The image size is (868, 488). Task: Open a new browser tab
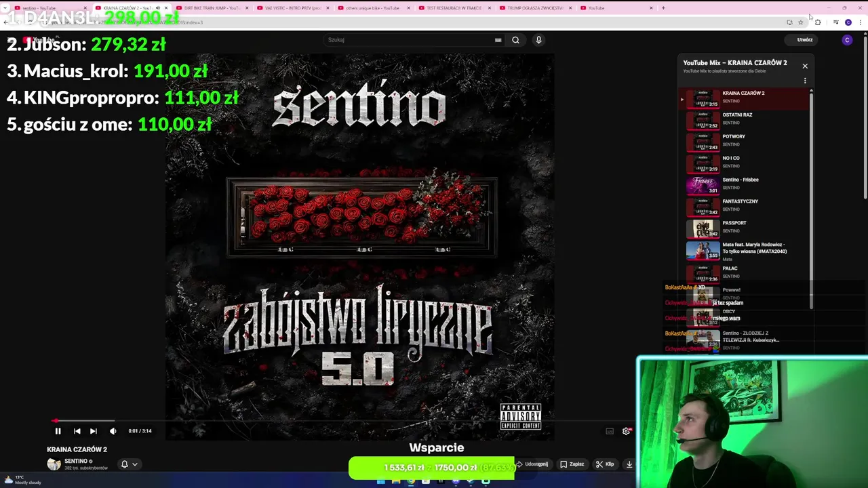pyautogui.click(x=663, y=8)
